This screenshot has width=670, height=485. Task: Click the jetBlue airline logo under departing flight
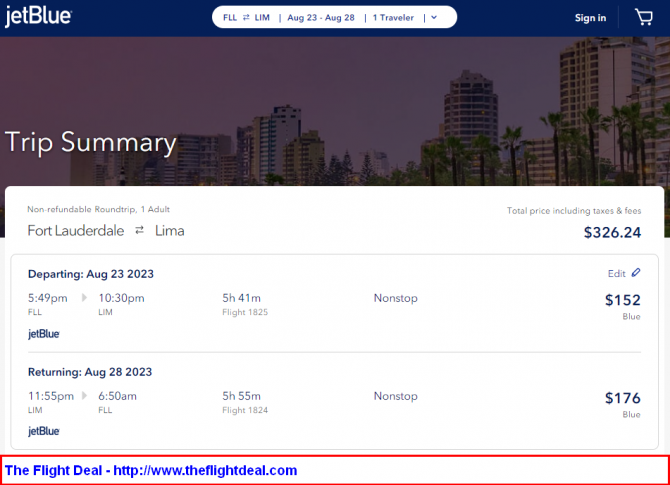pos(44,334)
